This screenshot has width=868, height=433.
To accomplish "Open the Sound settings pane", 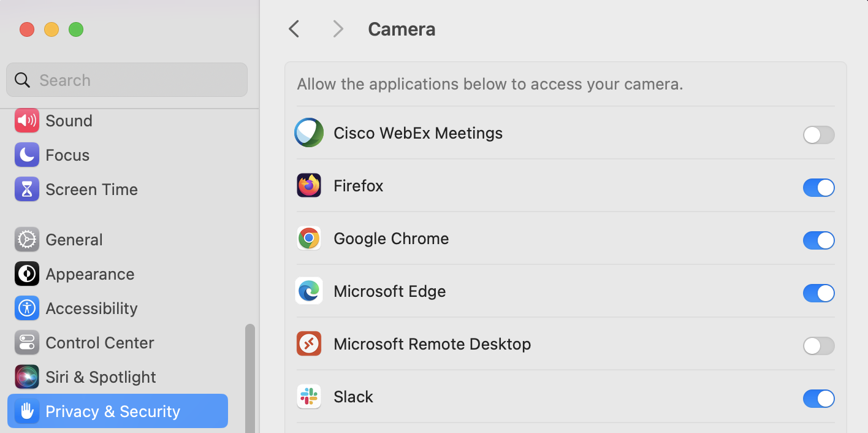I will pos(69,121).
